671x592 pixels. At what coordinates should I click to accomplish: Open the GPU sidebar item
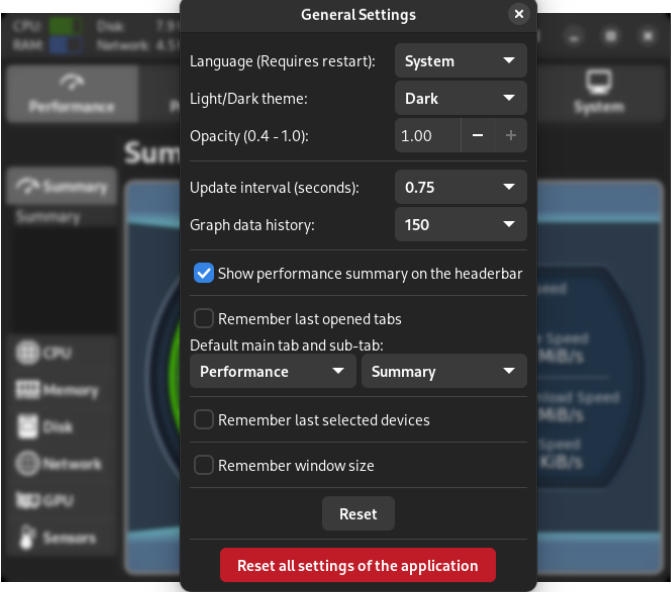[x=62, y=500]
